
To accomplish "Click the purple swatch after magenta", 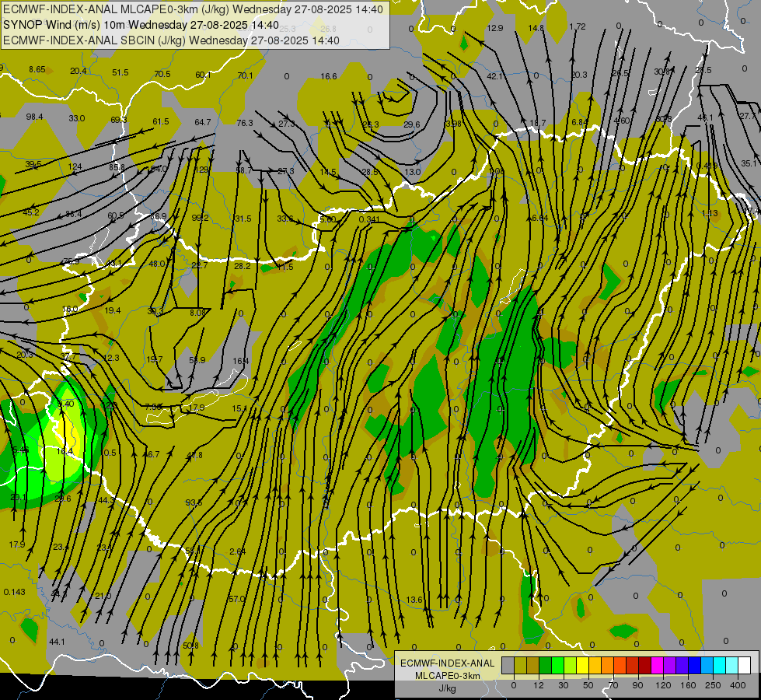I will (x=670, y=665).
